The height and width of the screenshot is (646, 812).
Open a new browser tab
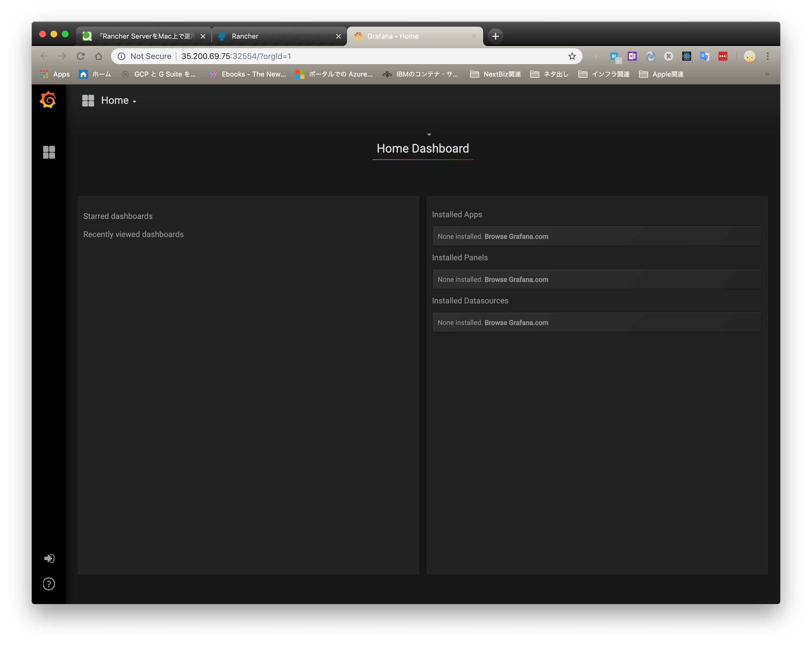tap(495, 36)
